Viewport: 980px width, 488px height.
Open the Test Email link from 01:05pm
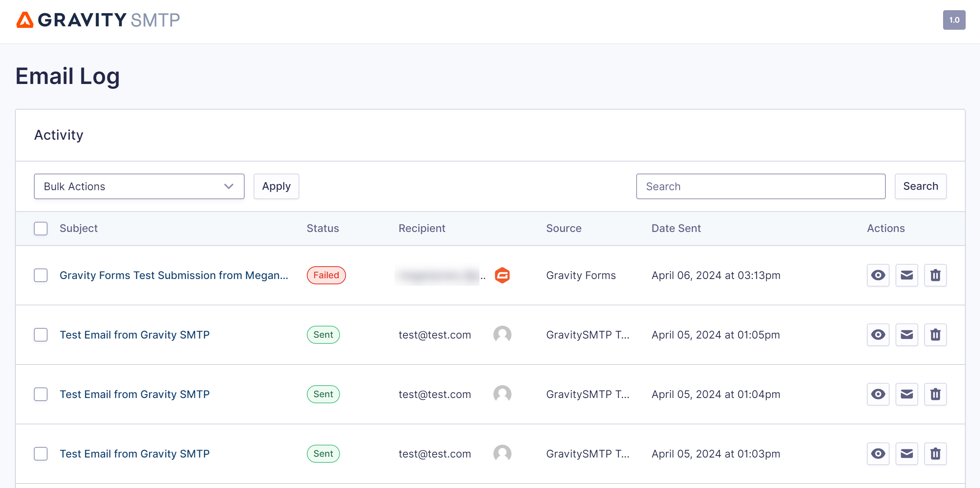point(135,335)
